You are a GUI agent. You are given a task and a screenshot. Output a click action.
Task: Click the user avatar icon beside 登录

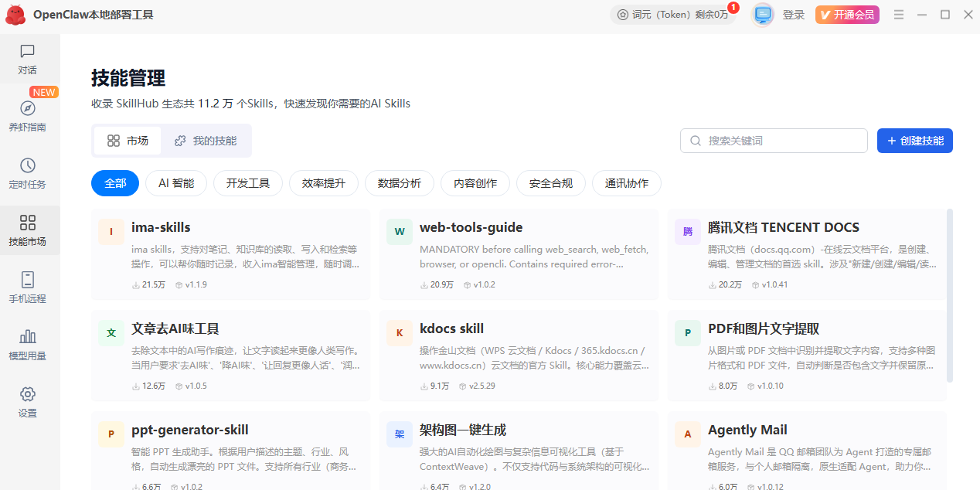(763, 15)
